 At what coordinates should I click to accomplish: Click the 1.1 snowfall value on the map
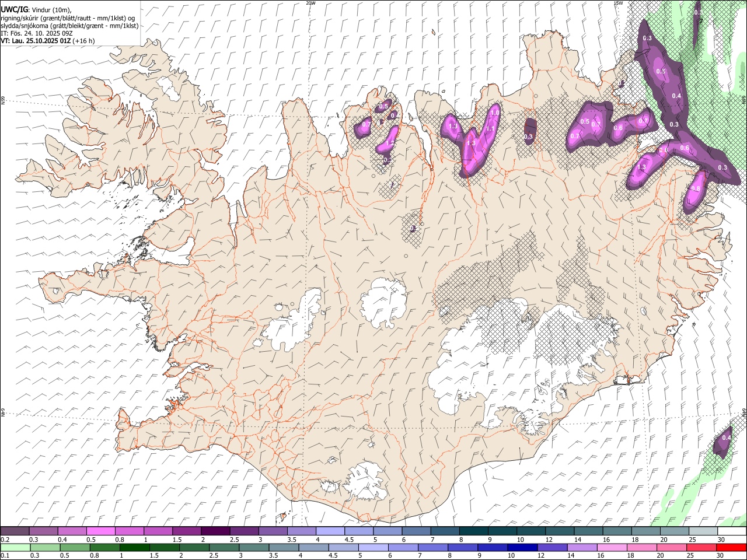(x=491, y=129)
